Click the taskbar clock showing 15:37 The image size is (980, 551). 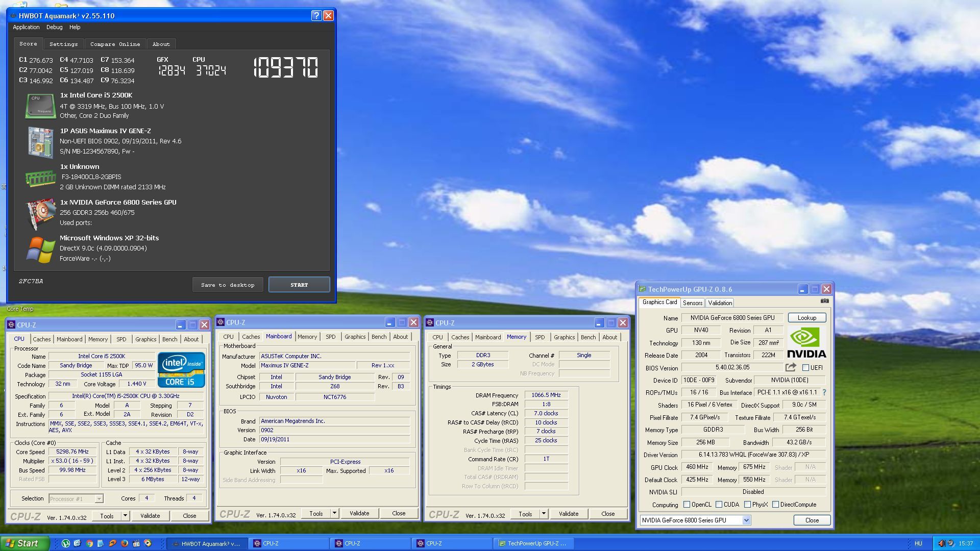(x=966, y=543)
